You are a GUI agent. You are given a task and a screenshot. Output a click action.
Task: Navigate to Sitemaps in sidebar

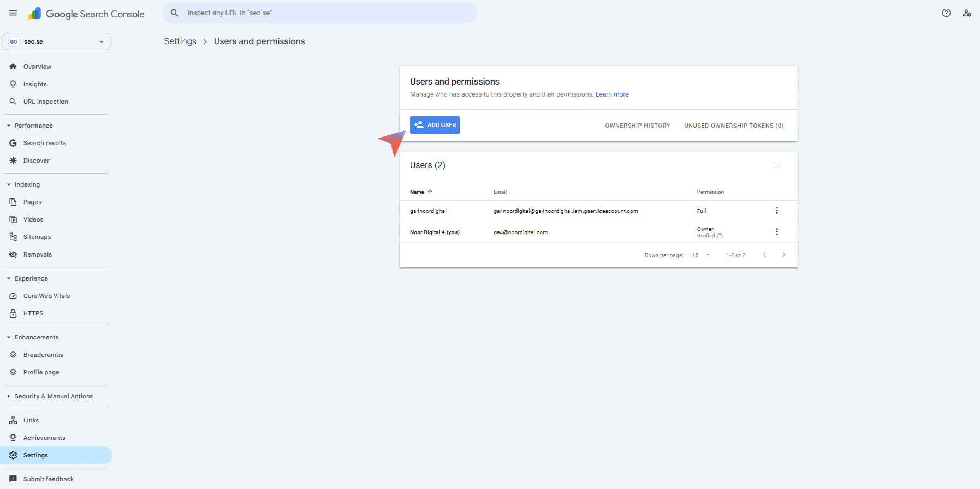tap(37, 237)
